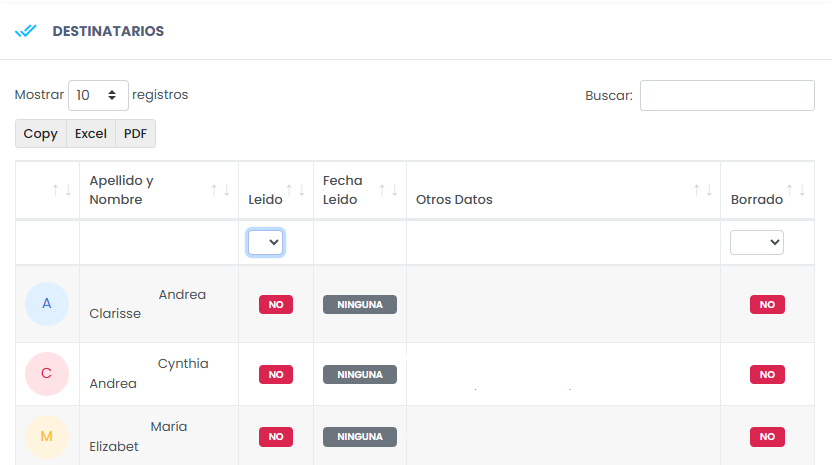
Task: Sort by Borrado column arrows
Action: [795, 190]
